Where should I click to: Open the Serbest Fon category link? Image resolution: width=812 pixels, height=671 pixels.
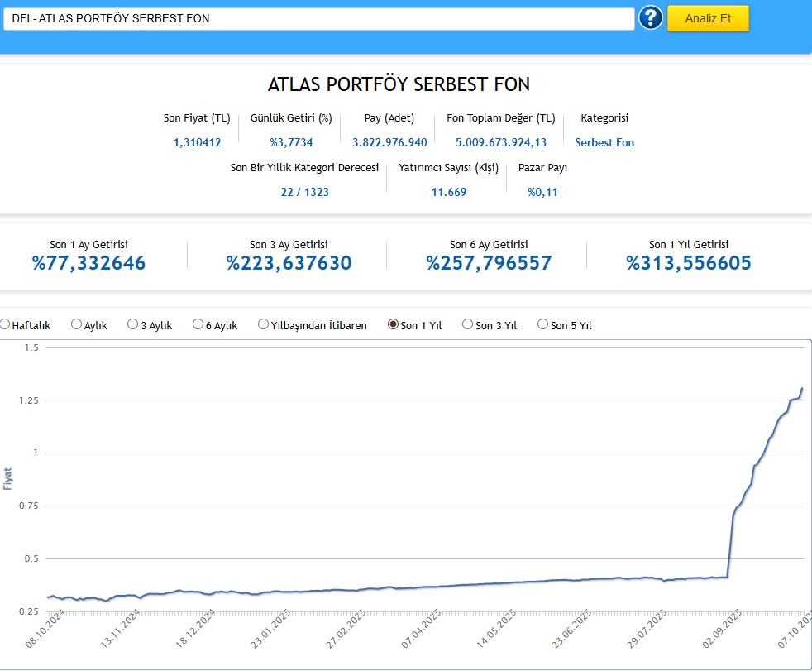click(x=604, y=142)
